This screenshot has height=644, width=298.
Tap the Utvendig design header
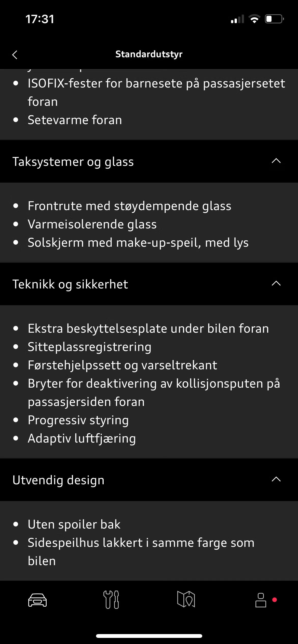(x=149, y=480)
